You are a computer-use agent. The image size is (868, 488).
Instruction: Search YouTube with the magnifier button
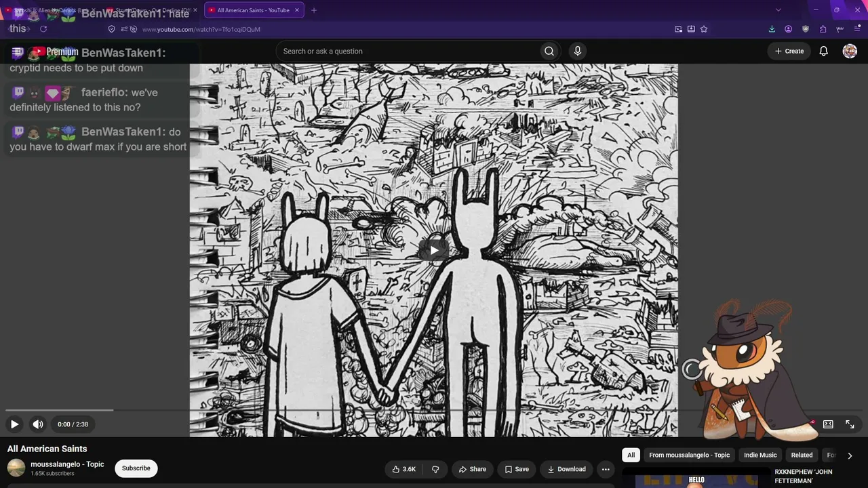[x=549, y=51]
